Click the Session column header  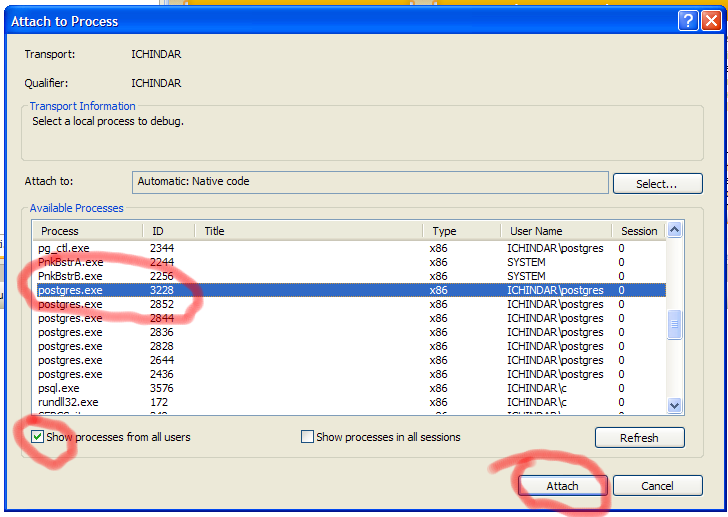point(638,231)
